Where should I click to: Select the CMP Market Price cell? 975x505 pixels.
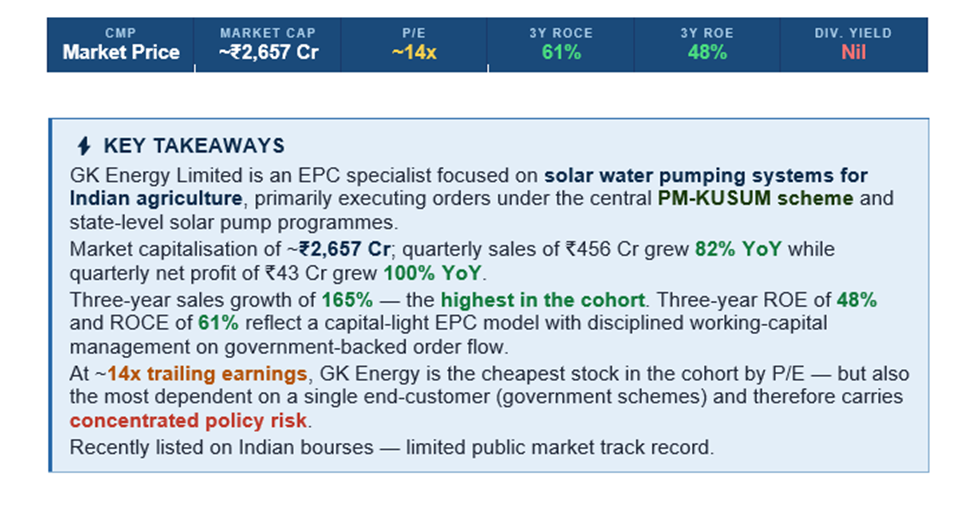point(121,45)
